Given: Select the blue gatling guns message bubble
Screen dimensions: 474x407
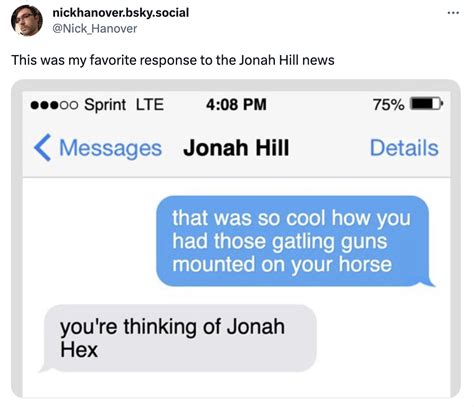Looking at the screenshot, I should point(293,241).
